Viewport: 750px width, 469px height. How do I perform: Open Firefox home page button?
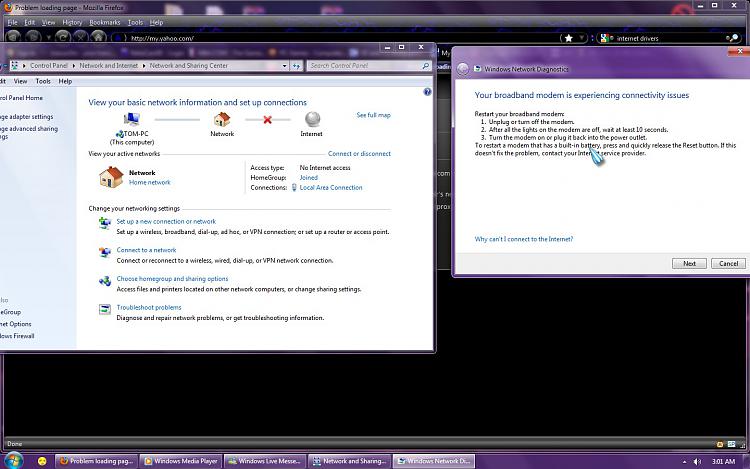[98, 37]
